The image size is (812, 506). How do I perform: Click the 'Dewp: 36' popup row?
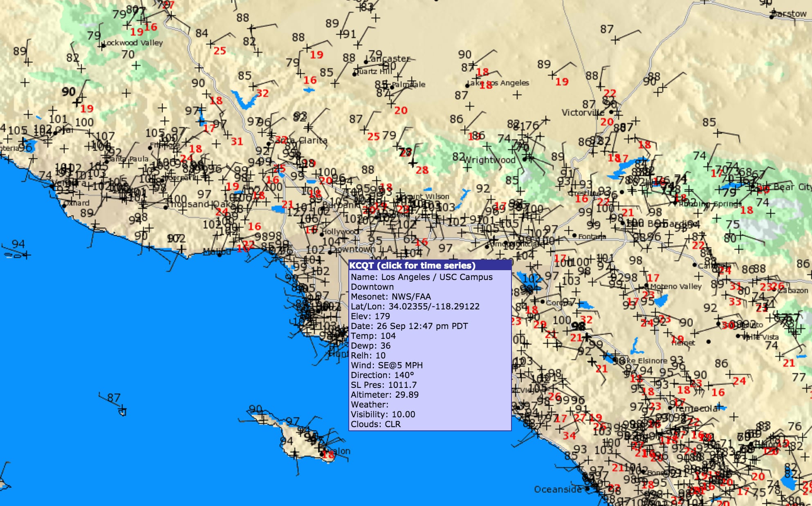coord(371,346)
